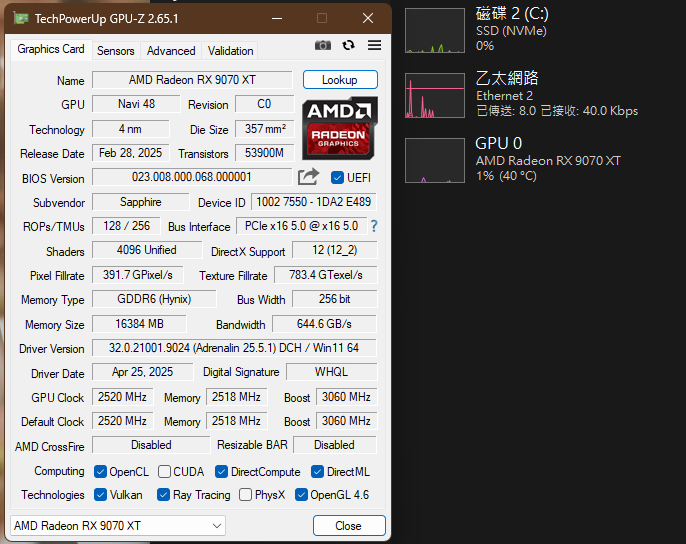
Task: Click the Revision field C0
Action: (264, 104)
